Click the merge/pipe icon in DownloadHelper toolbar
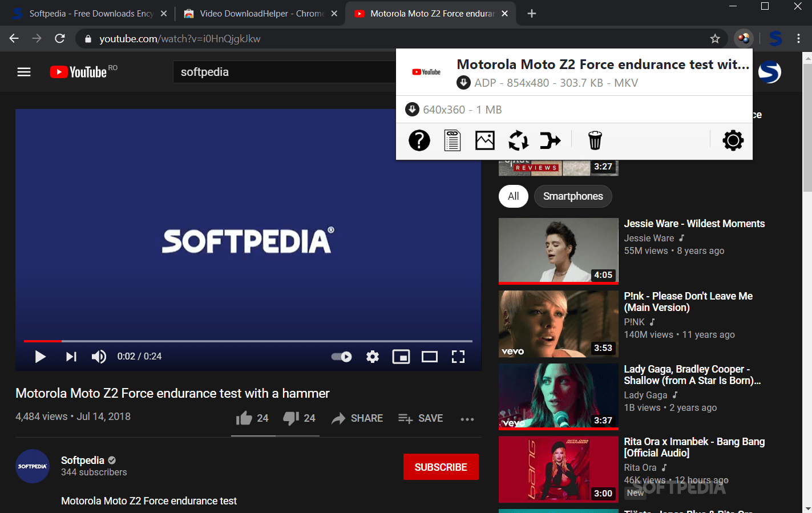Screen dimensions: 812x513 coord(550,140)
